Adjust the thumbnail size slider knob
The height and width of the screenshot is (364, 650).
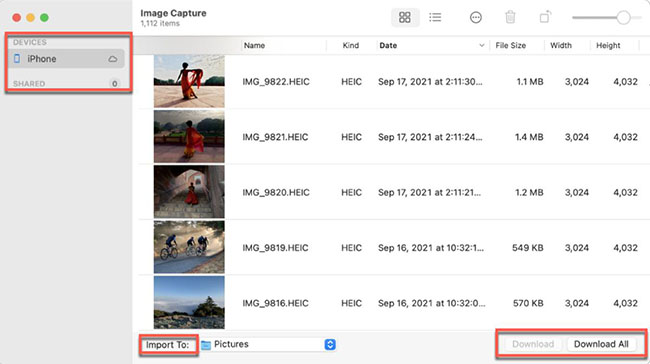click(x=623, y=18)
